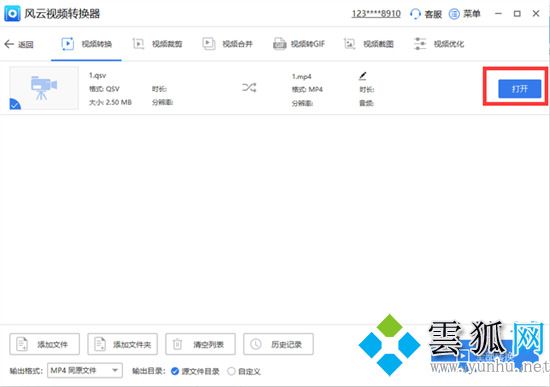The width and height of the screenshot is (550, 387).
Task: Click the 打开 button for 1.mp4
Action: (x=519, y=89)
